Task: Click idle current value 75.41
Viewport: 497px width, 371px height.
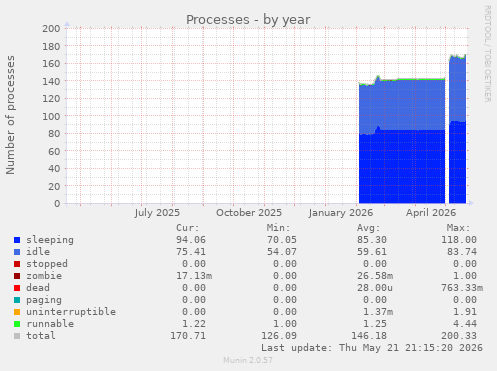Action: [191, 252]
